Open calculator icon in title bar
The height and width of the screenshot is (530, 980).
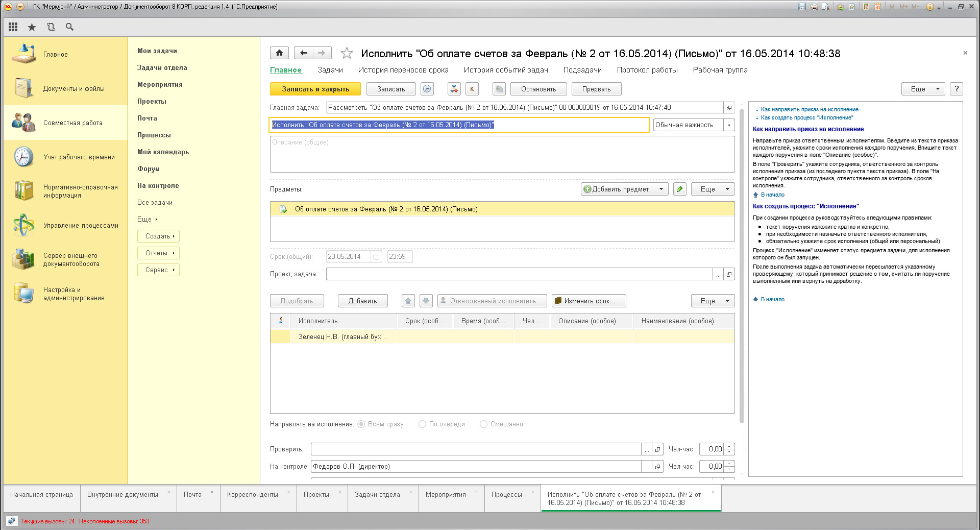click(x=866, y=7)
